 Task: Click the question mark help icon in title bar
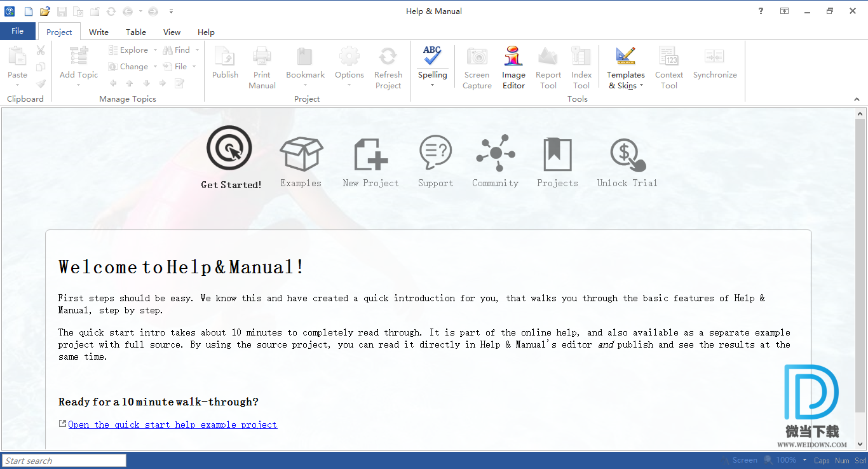(x=761, y=11)
